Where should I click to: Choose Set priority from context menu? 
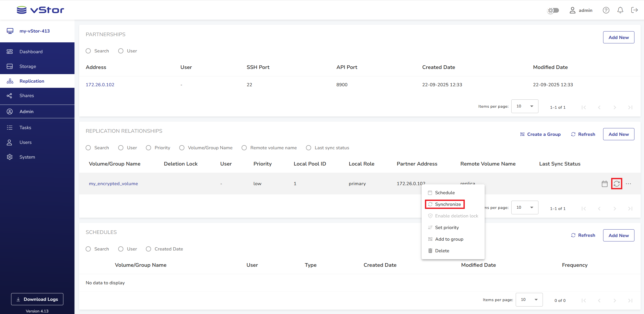tap(447, 227)
